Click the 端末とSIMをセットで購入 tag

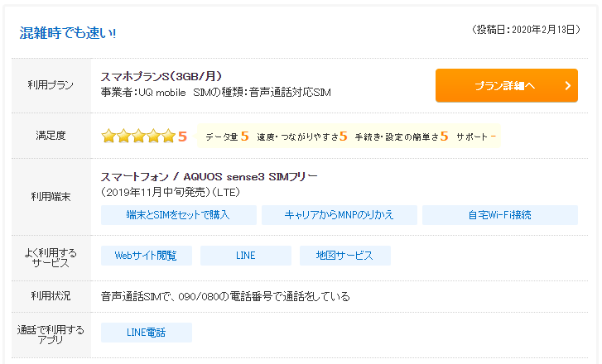point(179,215)
